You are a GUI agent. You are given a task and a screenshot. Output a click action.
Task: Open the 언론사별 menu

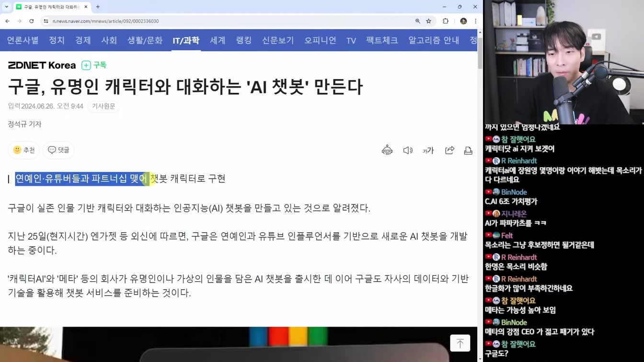click(x=23, y=41)
